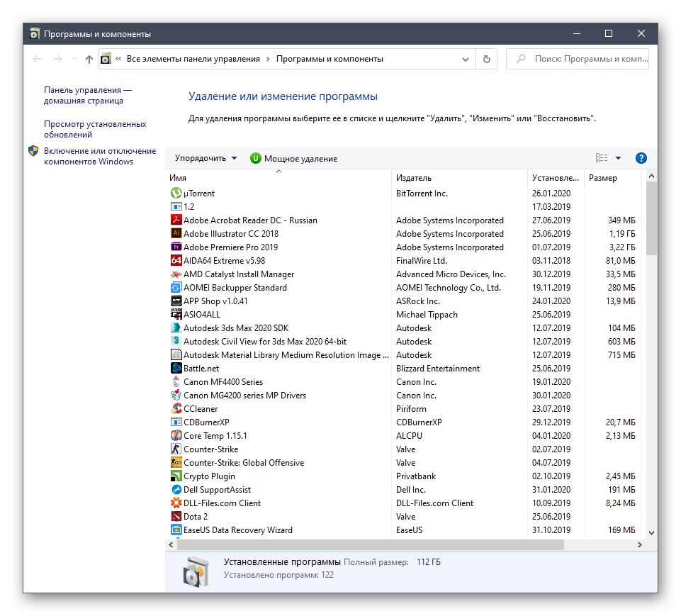Select the Dota 2 icon

[176, 517]
